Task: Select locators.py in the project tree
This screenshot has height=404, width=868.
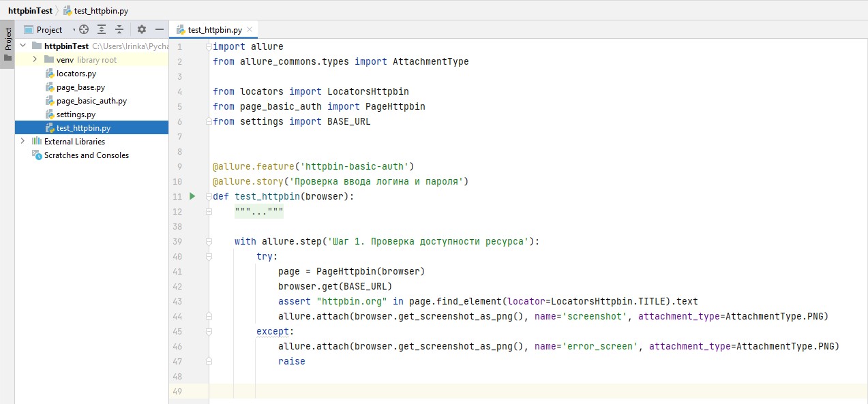Action: coord(76,74)
